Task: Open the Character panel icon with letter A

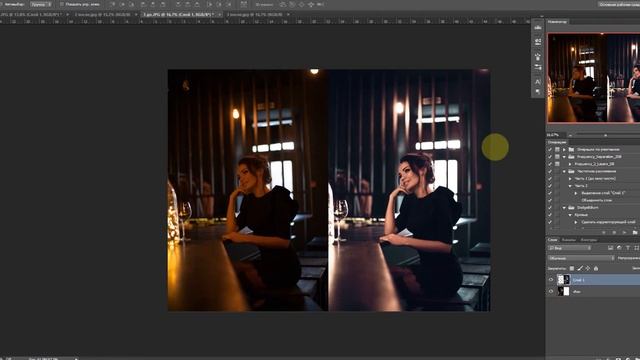Action: tap(538, 82)
